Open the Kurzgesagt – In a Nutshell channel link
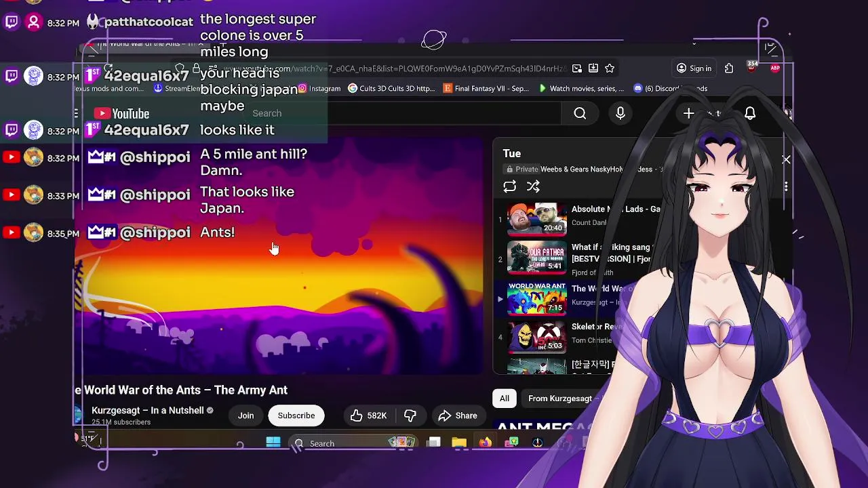This screenshot has height=488, width=868. [148, 410]
